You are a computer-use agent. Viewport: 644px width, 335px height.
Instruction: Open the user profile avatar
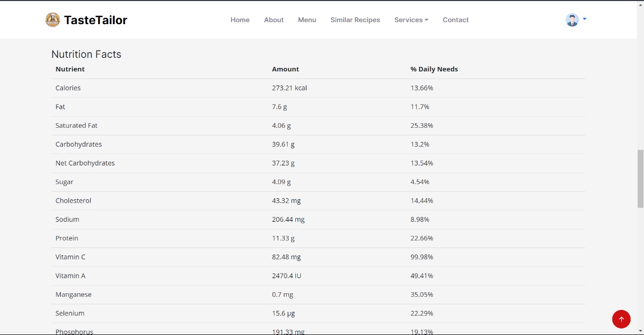tap(572, 20)
